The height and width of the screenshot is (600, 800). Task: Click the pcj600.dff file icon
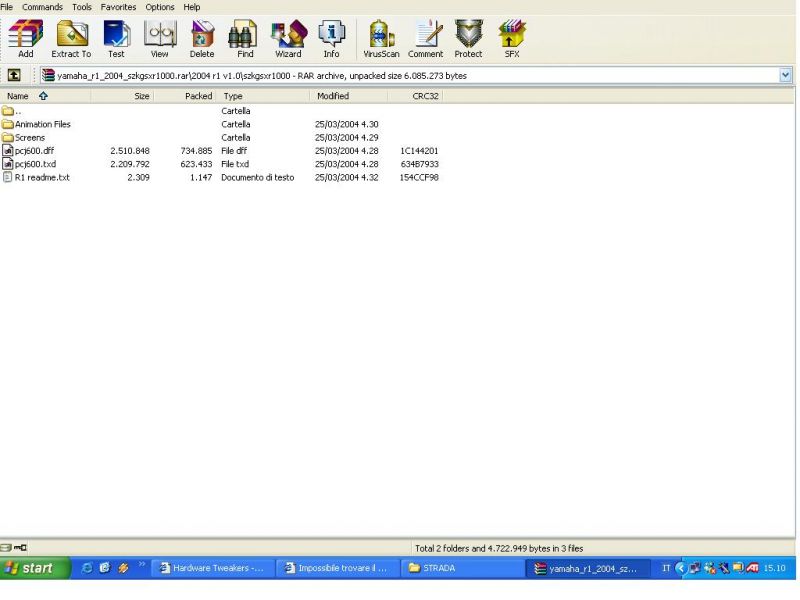[x=7, y=151]
